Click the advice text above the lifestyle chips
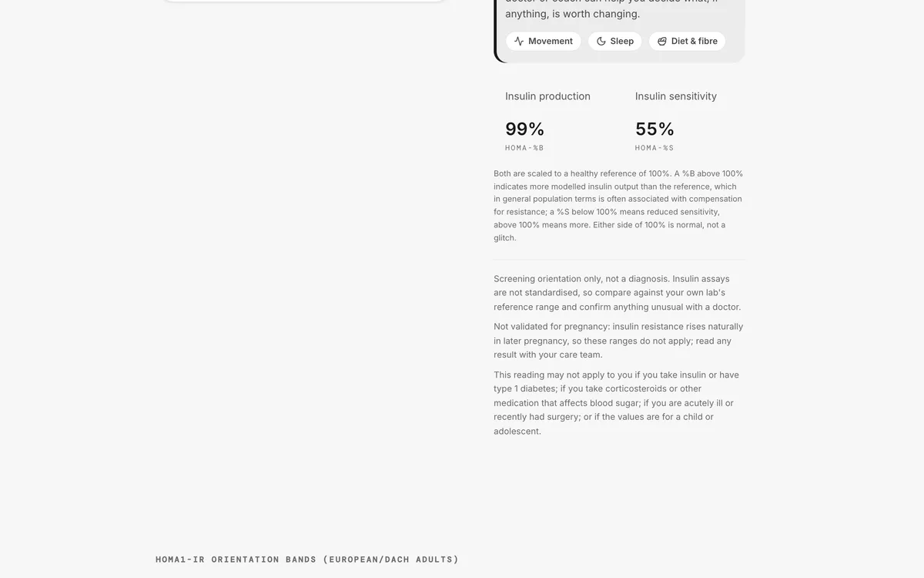This screenshot has height=578, width=924. click(x=613, y=10)
